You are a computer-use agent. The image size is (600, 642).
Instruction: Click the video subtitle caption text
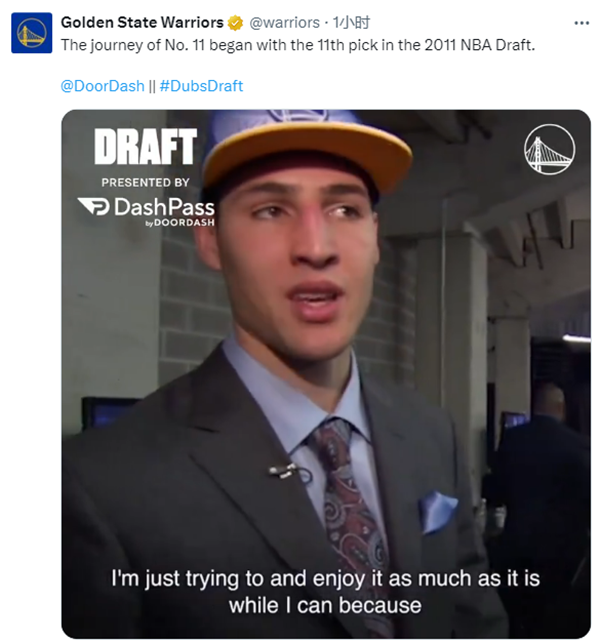point(326,592)
